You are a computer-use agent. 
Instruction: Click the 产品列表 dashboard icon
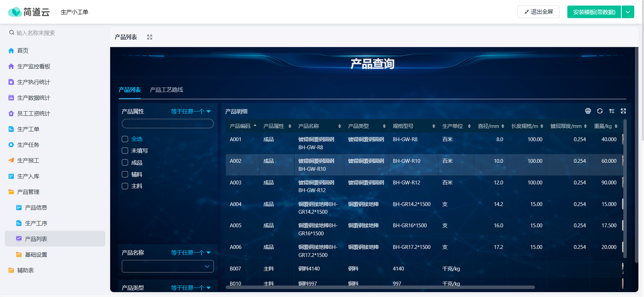19,238
